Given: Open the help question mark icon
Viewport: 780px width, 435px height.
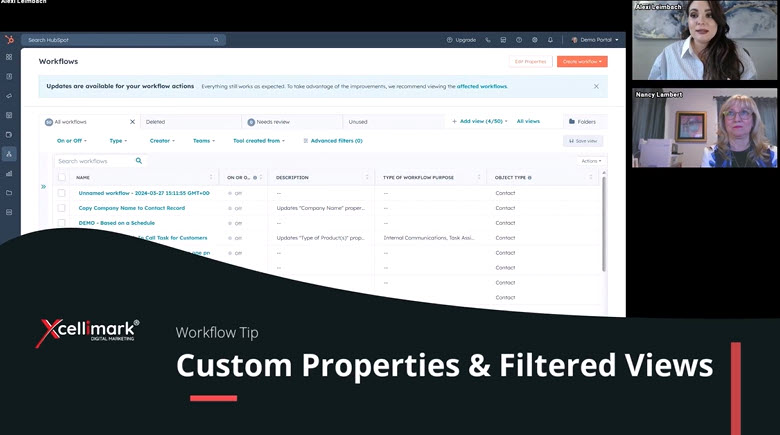Looking at the screenshot, I should click(519, 40).
